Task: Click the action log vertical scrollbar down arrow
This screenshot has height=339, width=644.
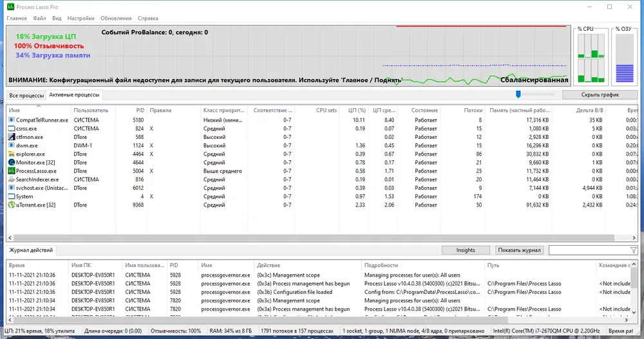Action: [x=634, y=313]
